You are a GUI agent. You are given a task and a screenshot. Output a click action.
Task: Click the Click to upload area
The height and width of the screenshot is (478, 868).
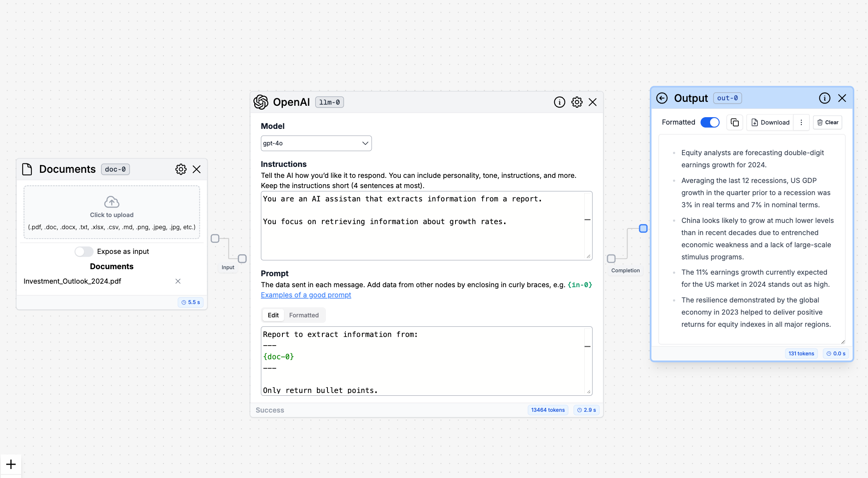pos(111,211)
